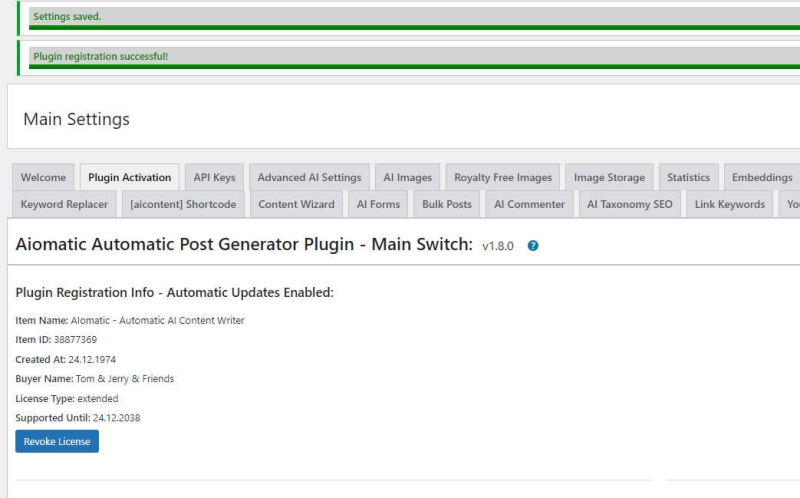Click Supported Until date 24.12.2038

[x=116, y=418]
